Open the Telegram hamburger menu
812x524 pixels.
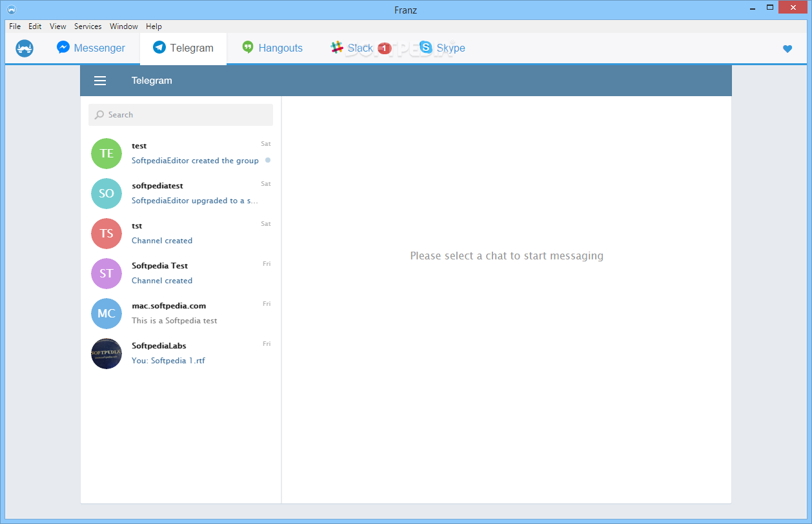(100, 81)
